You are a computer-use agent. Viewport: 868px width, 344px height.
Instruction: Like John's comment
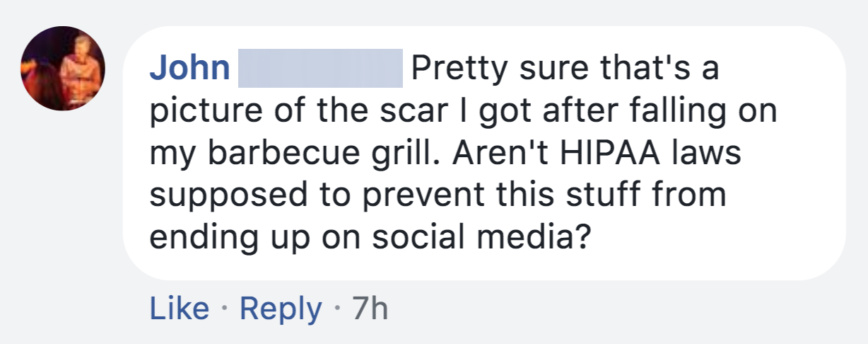(180, 309)
